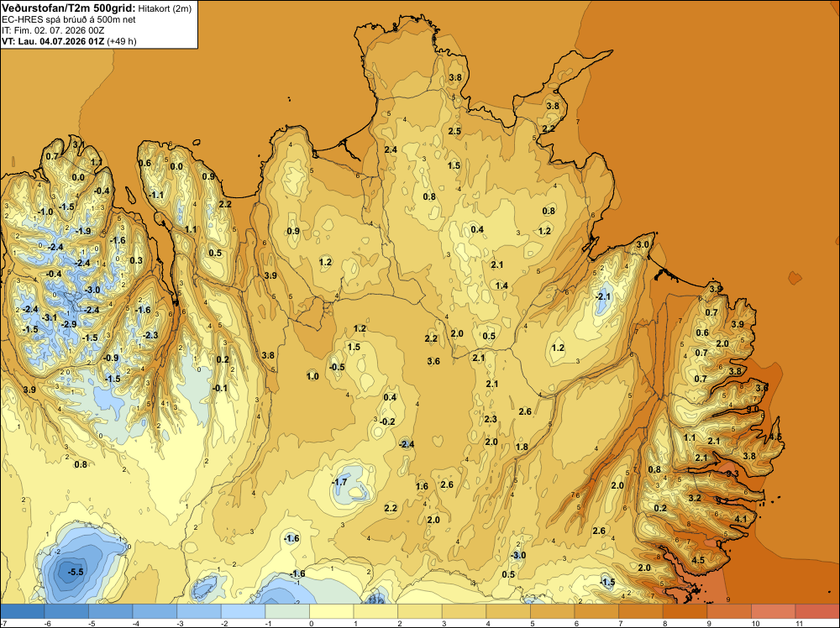840x628 pixels.
Task: Click the '-1.0' temperature reading
Action: (45, 212)
